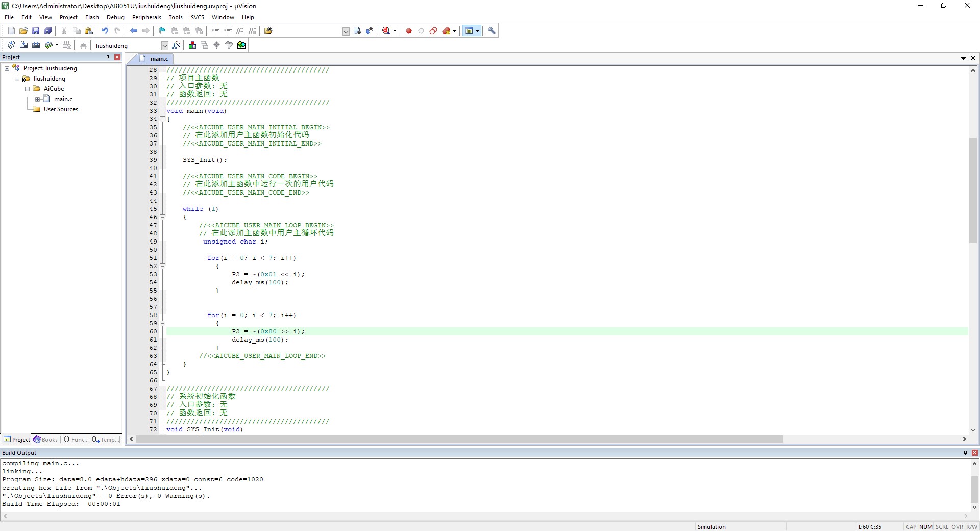Screen dimensions: 980x531
Task: Collapse the while loop fold at line 46
Action: [163, 217]
